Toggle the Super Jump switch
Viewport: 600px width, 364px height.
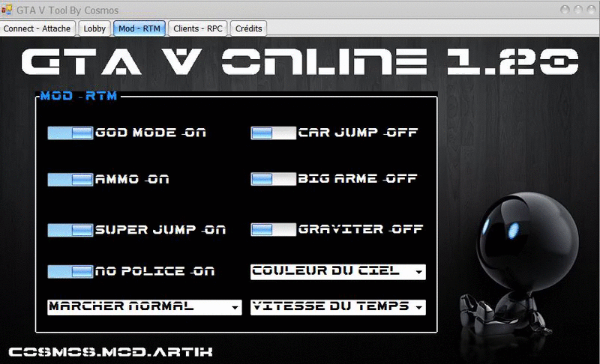(x=70, y=231)
